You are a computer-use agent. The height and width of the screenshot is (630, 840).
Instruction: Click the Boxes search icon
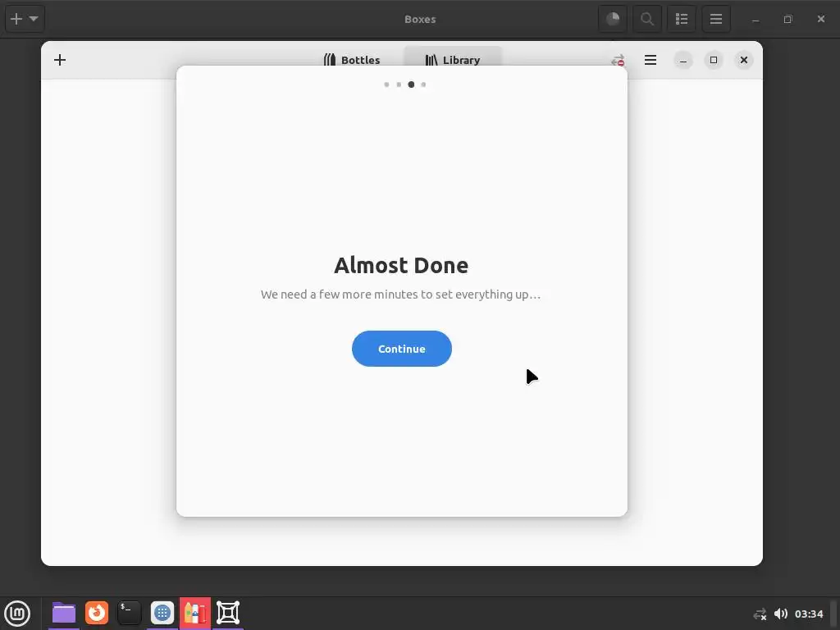pos(647,20)
